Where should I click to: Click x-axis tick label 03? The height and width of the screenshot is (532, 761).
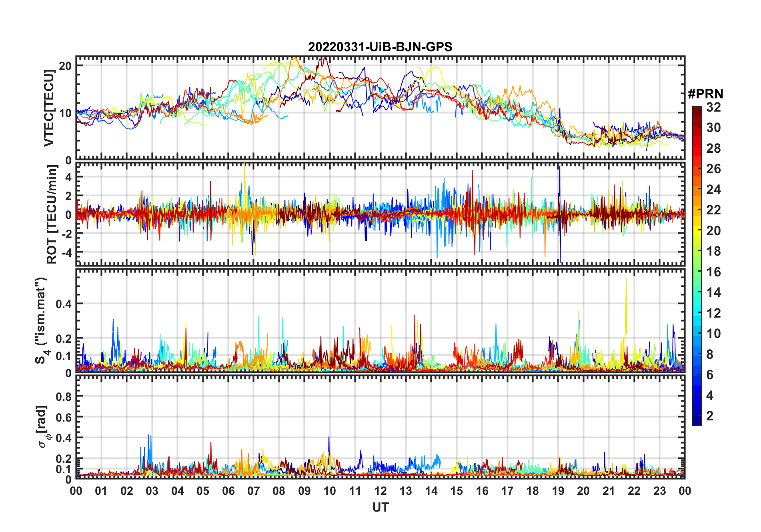(x=152, y=491)
